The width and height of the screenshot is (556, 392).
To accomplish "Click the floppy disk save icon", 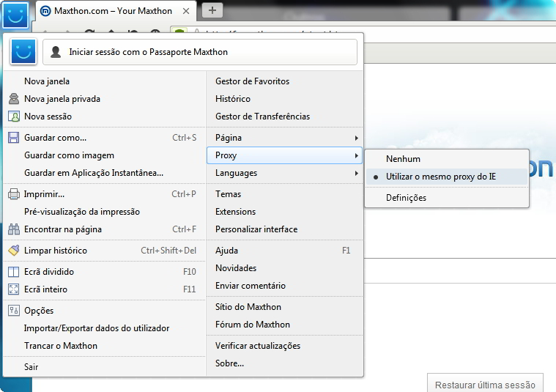I will [14, 138].
